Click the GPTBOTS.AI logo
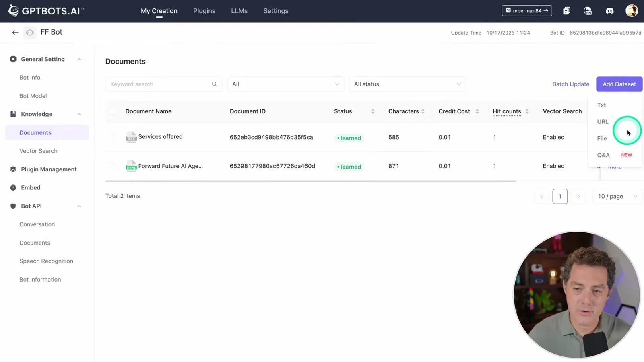This screenshot has height=362, width=644. 45,11
